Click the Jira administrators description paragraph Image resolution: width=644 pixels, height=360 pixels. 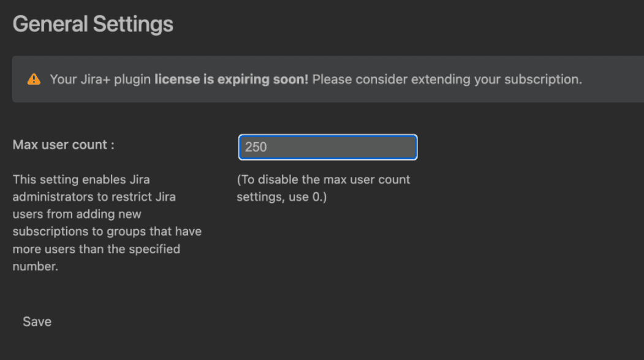tap(107, 223)
